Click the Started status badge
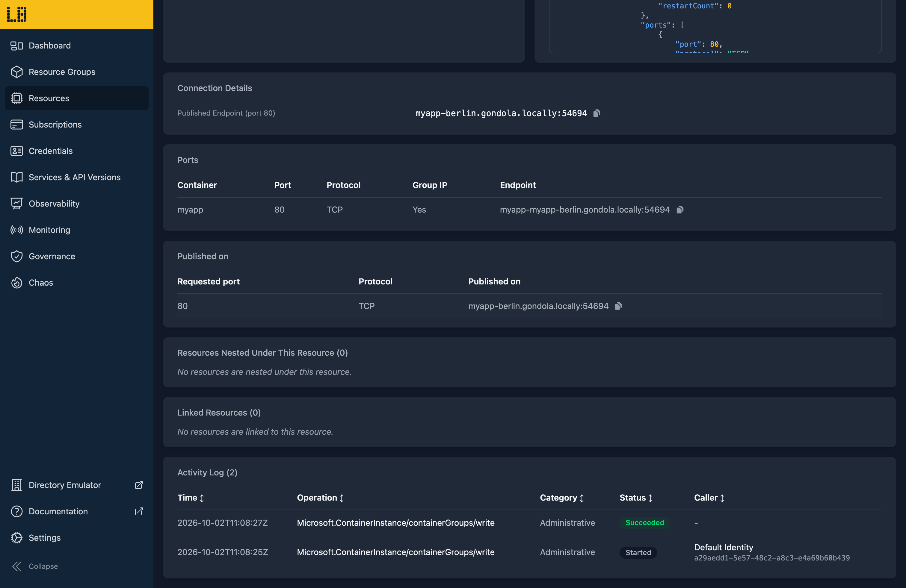The image size is (906, 588). [638, 552]
